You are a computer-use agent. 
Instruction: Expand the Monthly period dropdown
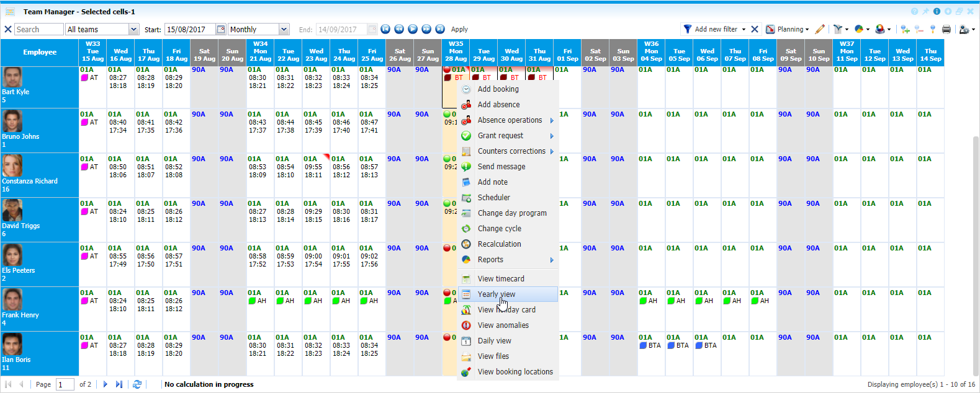284,29
